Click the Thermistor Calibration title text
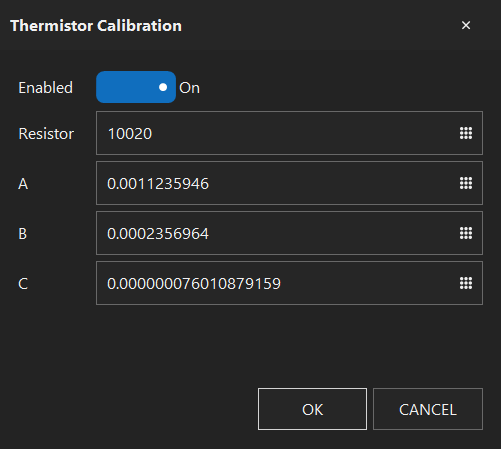 pyautogui.click(x=96, y=26)
